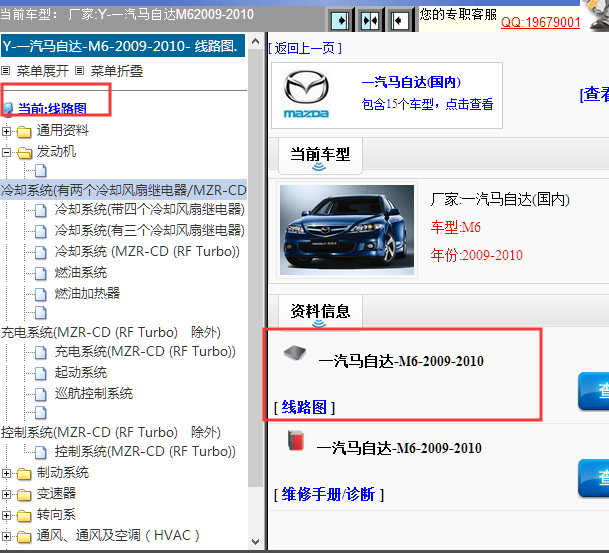Click the Y-一汽马自达-M6-2009-2010-线路图 header
Image resolution: width=609 pixels, height=553 pixels.
(x=123, y=46)
